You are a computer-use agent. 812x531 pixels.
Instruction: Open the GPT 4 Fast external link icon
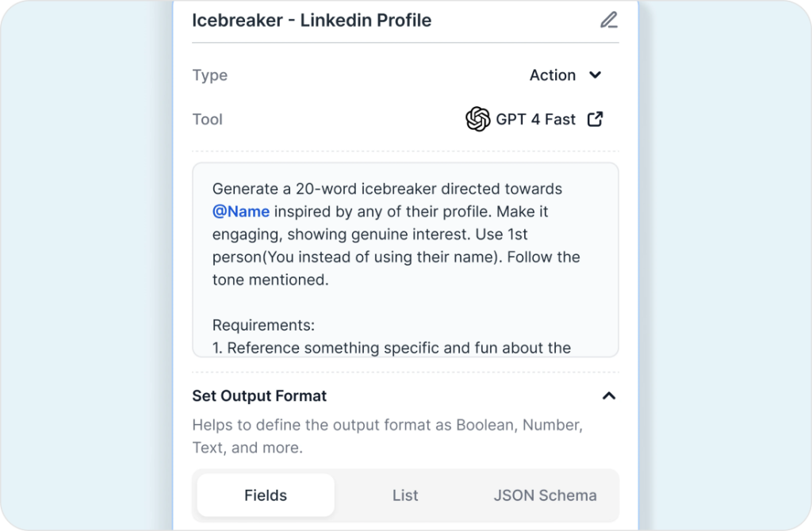click(x=595, y=120)
